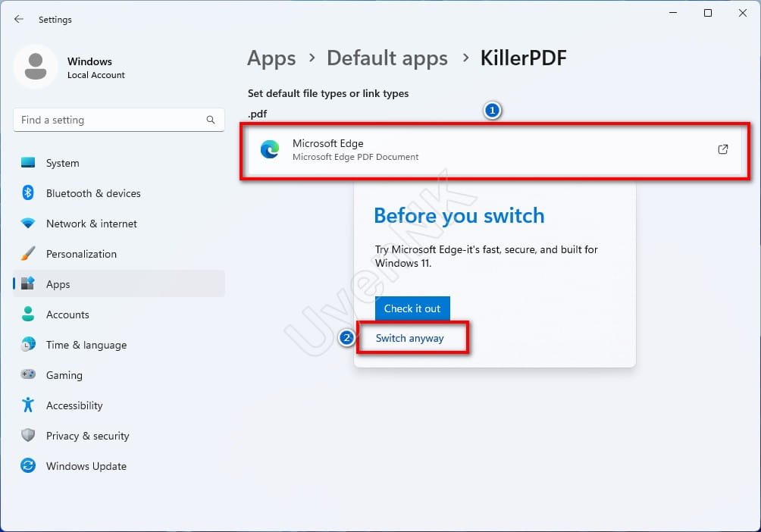Click the Apps sidebar icon

[28, 283]
